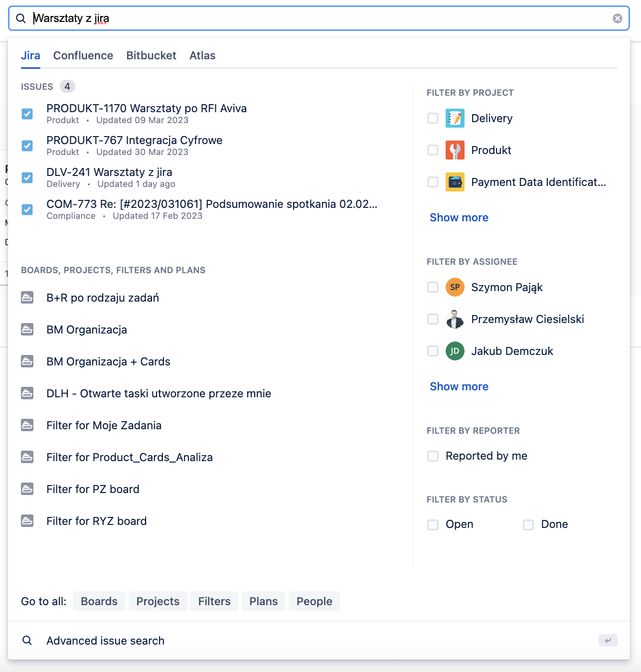Show more assignees in filter list
641x672 pixels.
point(459,386)
